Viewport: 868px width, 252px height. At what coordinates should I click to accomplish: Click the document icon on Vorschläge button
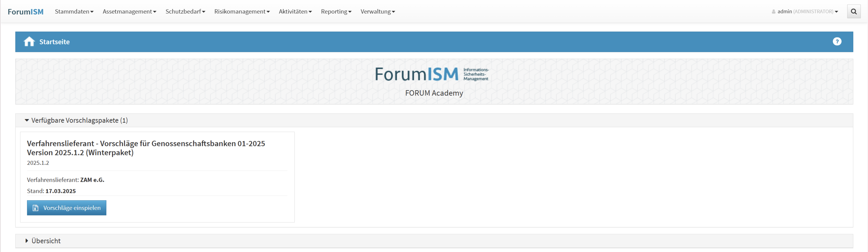coord(35,208)
